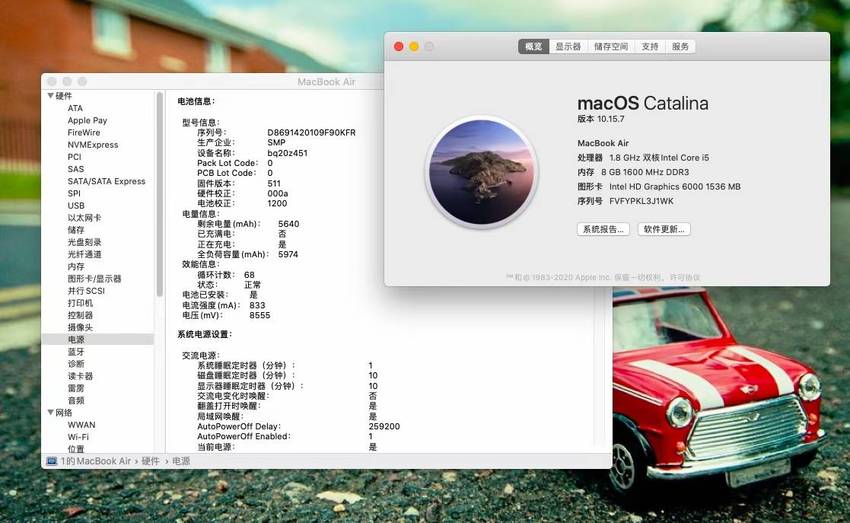Open the 许可协议 link in About footer
Screen dimensions: 850x523
tap(685, 277)
